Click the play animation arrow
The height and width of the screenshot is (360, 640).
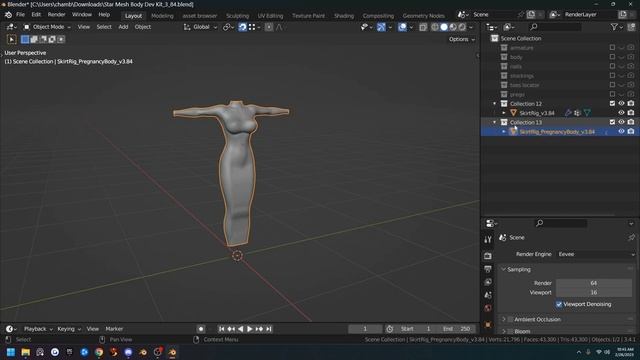(250, 329)
